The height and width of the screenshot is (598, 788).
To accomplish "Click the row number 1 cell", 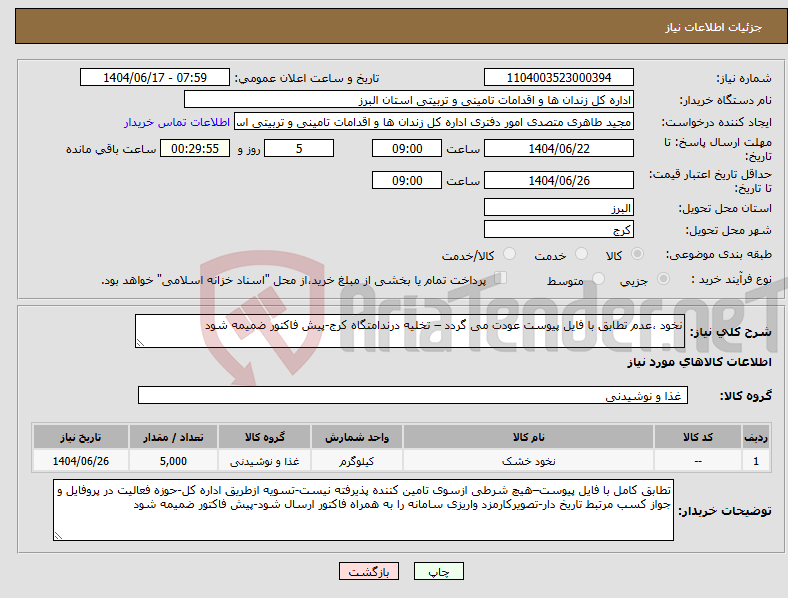I will point(756,461).
